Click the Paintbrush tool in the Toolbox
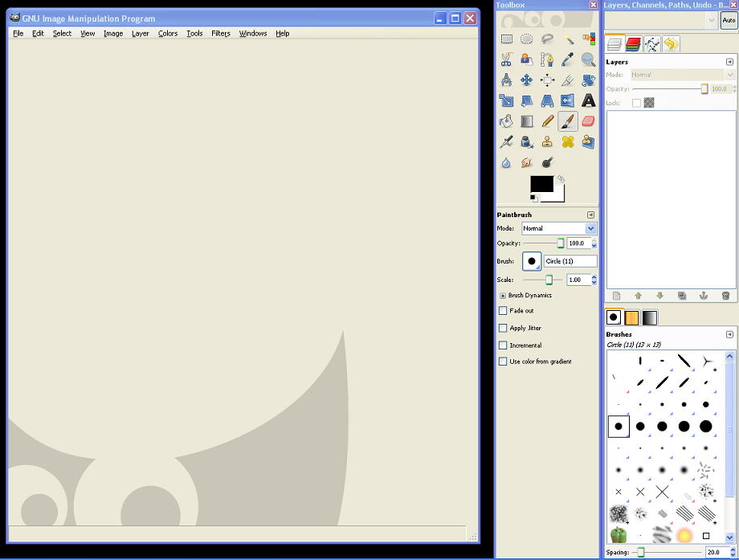The height and width of the screenshot is (560, 739). (x=568, y=121)
